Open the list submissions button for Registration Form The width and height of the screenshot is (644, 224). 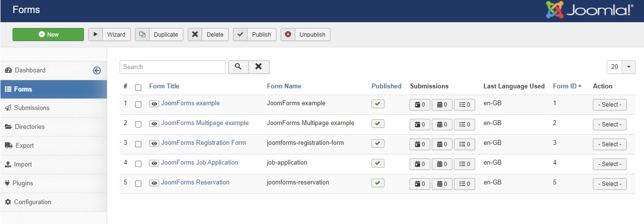coord(465,144)
